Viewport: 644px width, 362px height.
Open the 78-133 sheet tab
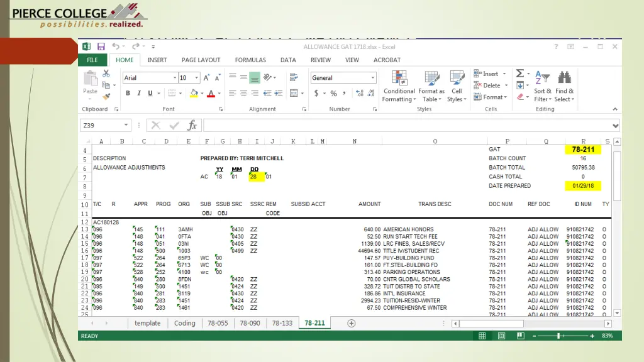coord(282,323)
